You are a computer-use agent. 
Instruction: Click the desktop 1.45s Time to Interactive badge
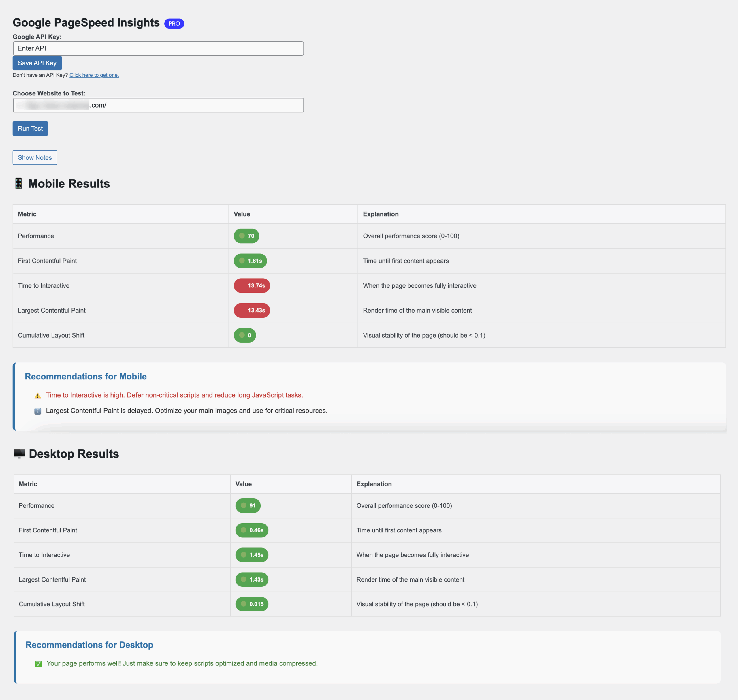tap(252, 555)
